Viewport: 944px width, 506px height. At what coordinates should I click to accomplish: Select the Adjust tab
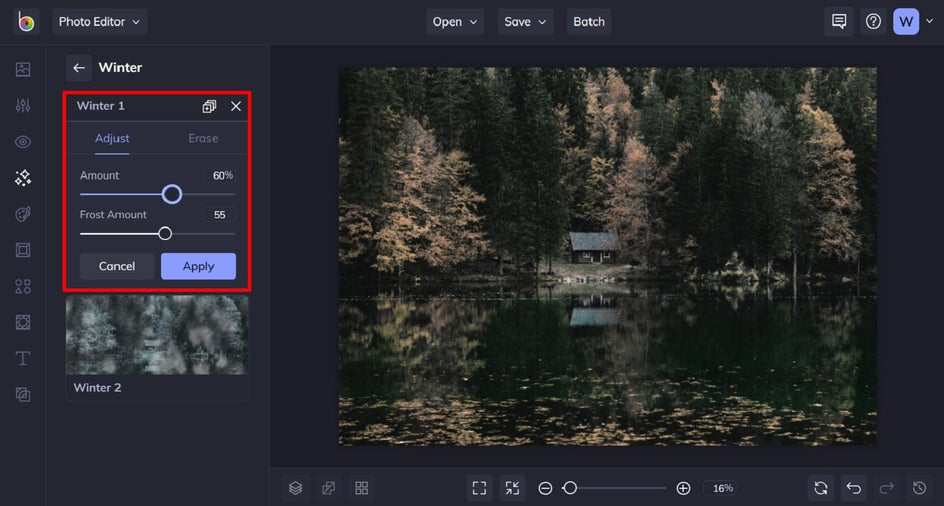[x=112, y=138]
